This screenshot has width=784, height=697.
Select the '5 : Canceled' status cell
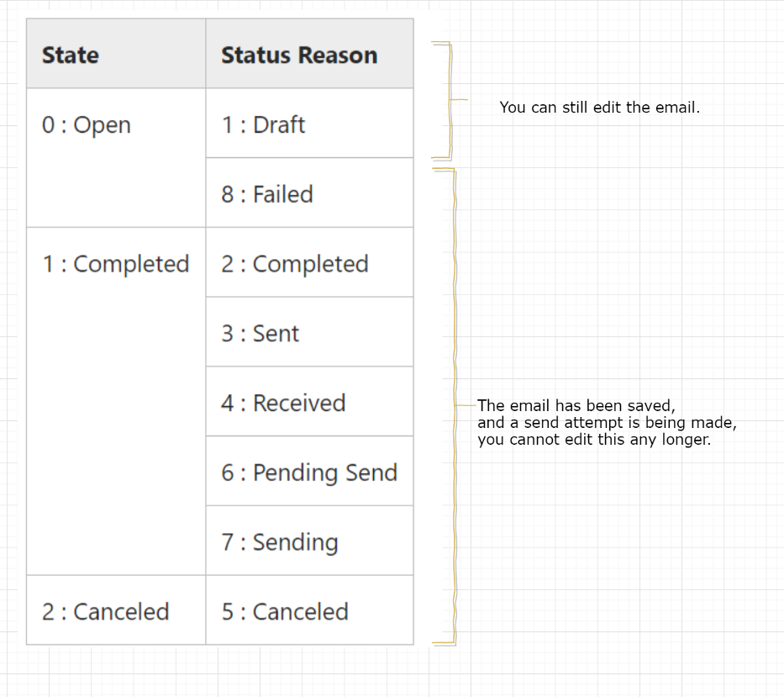(309, 610)
